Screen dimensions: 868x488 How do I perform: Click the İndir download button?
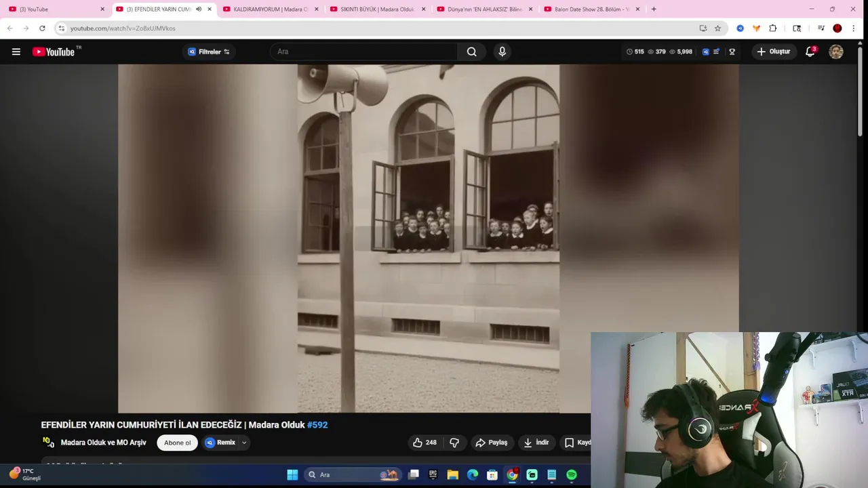point(536,443)
